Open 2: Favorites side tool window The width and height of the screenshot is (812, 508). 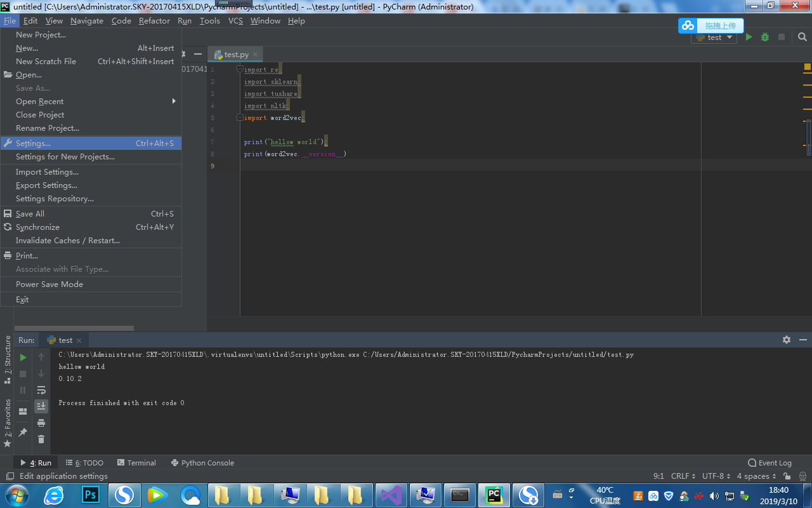[8, 423]
